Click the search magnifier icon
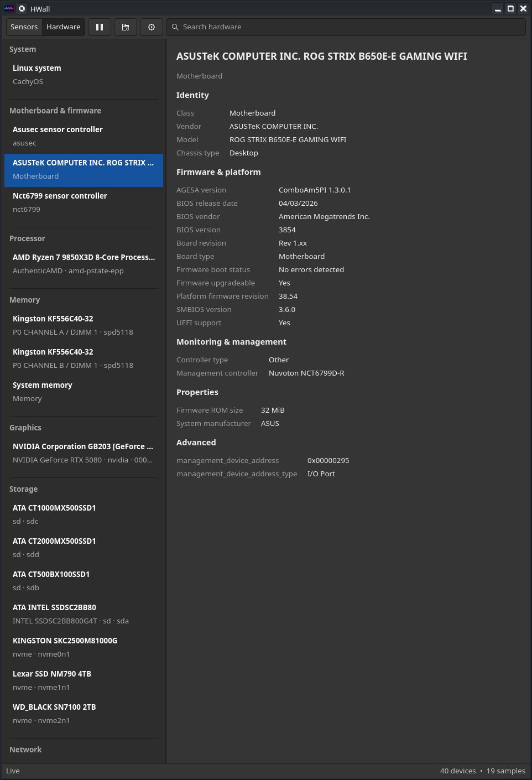The image size is (532, 780). (x=175, y=27)
